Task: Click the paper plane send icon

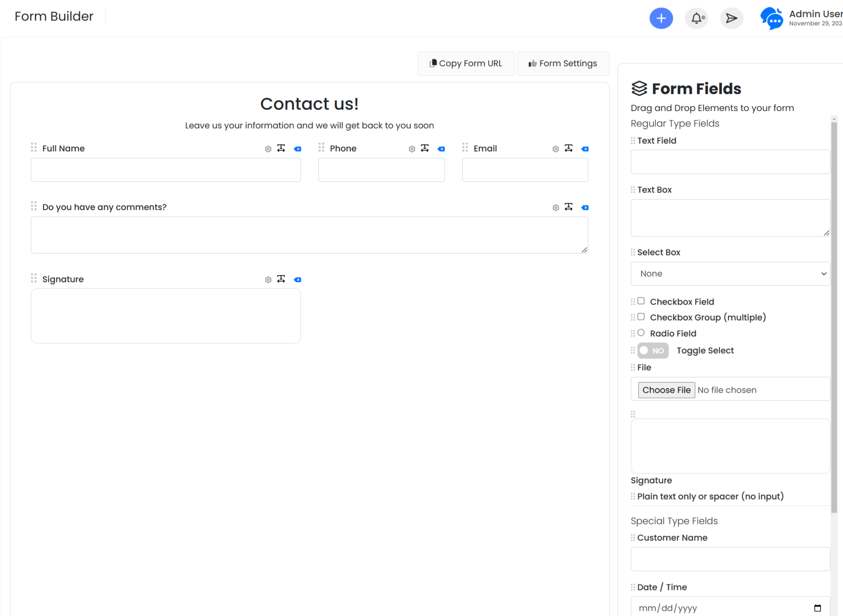Action: point(731,18)
